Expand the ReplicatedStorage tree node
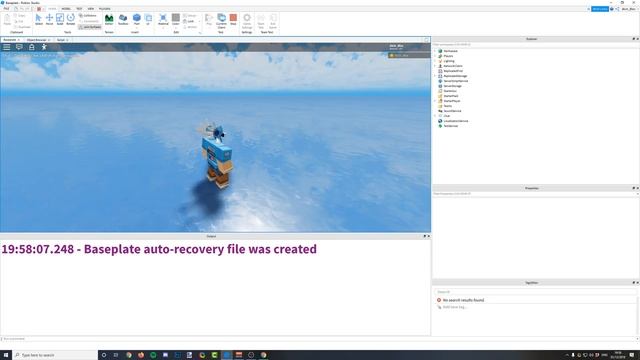The width and height of the screenshot is (640, 360). (x=435, y=76)
